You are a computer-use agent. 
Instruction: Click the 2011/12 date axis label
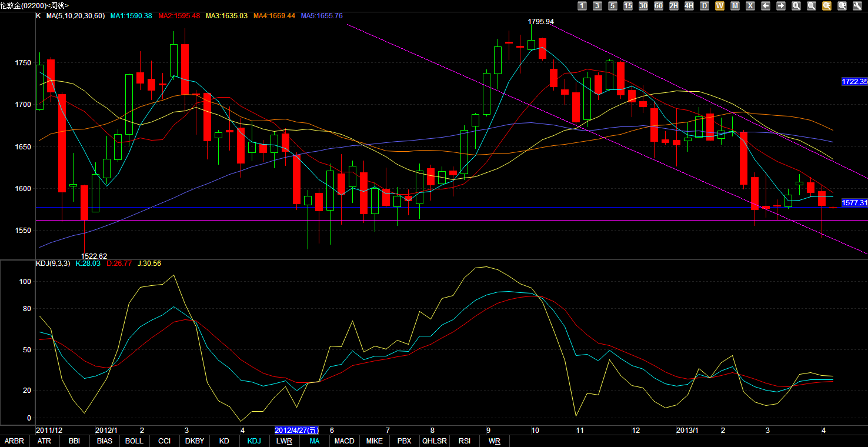click(x=49, y=431)
